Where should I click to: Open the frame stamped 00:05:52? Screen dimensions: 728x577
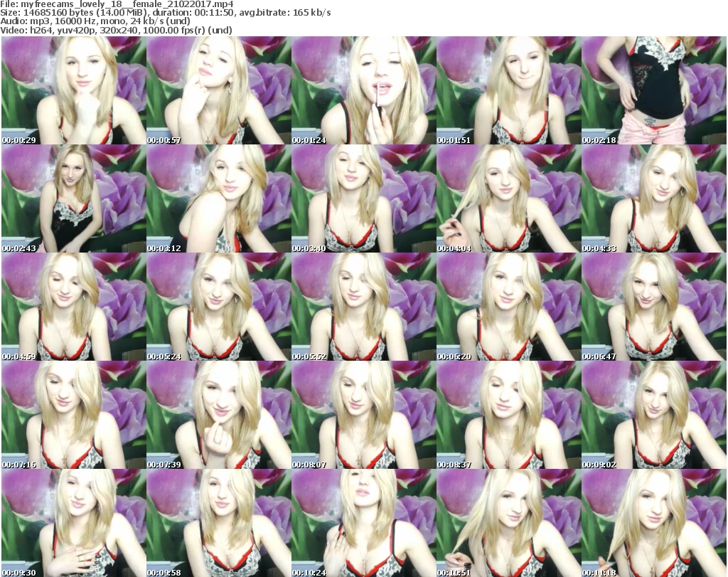point(364,307)
